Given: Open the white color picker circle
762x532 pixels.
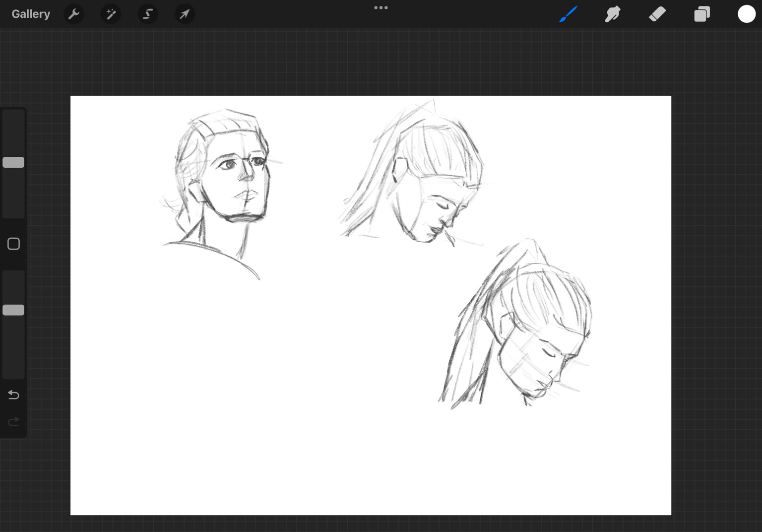Looking at the screenshot, I should coord(746,14).
